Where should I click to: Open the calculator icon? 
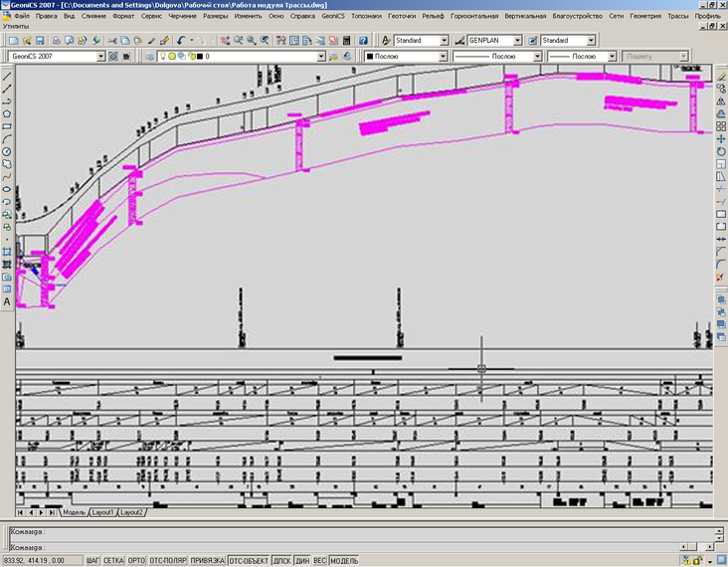pos(346,41)
